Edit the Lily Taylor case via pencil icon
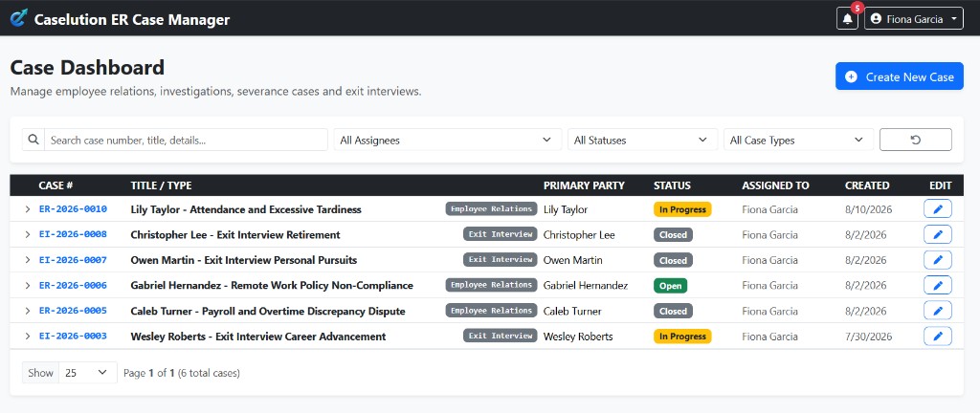980x413 pixels. tap(938, 209)
